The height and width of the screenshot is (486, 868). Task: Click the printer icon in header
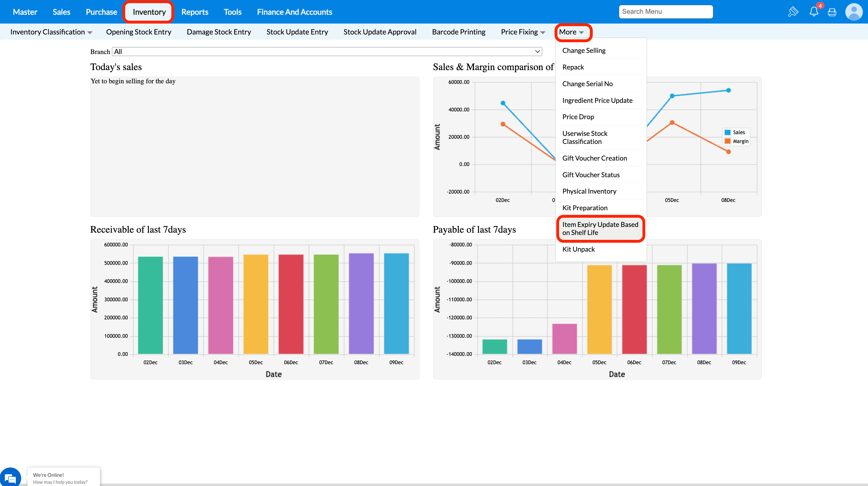832,12
